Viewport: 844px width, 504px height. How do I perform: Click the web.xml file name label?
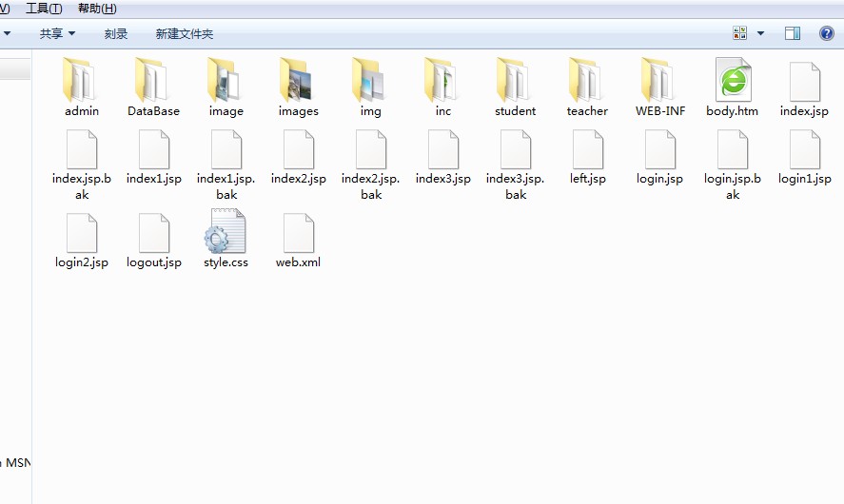pyautogui.click(x=298, y=262)
